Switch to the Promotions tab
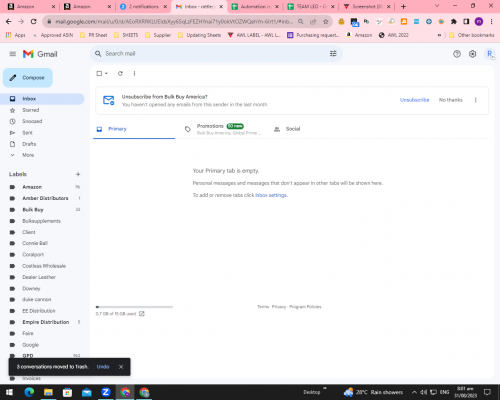This screenshot has width=500, height=400. coord(223,129)
